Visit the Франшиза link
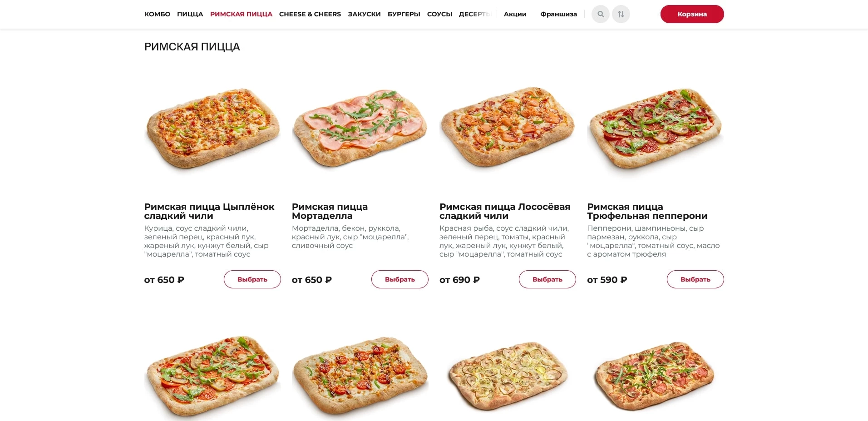The height and width of the screenshot is (421, 868). coord(558,14)
